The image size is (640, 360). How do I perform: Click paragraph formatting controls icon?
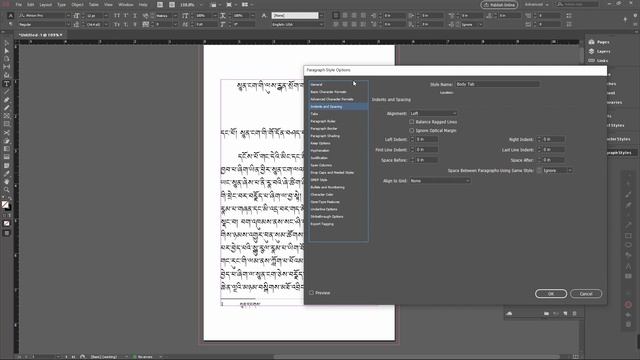click(x=11, y=24)
